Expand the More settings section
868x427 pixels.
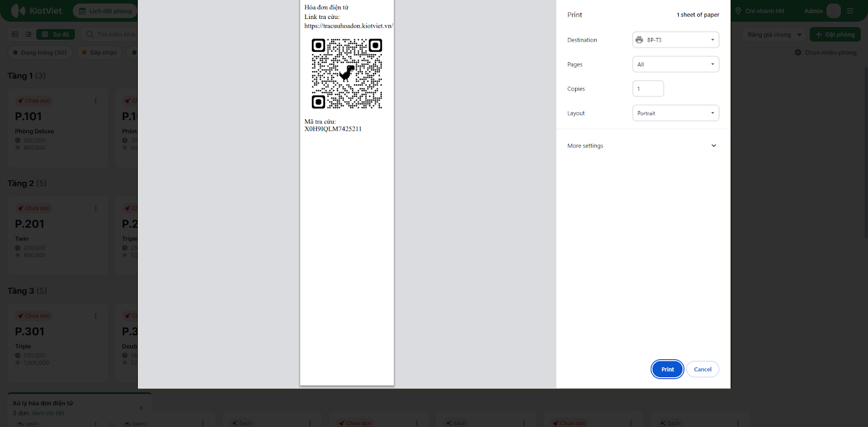pyautogui.click(x=643, y=146)
